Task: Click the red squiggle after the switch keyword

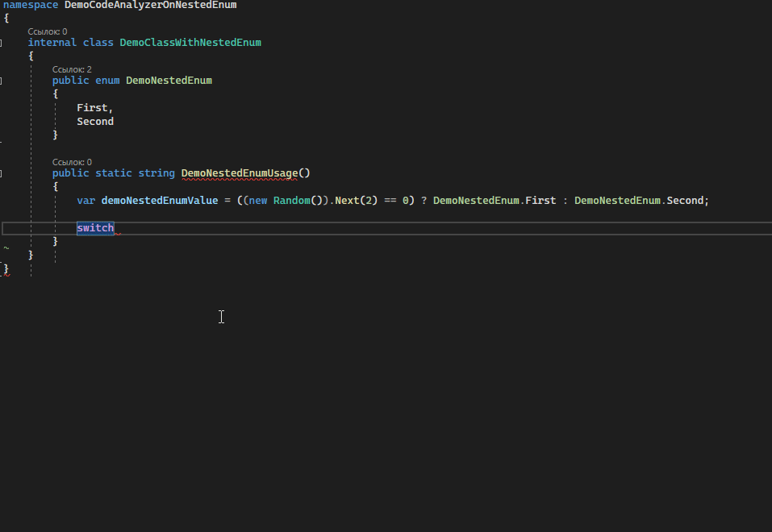Action: [x=117, y=233]
